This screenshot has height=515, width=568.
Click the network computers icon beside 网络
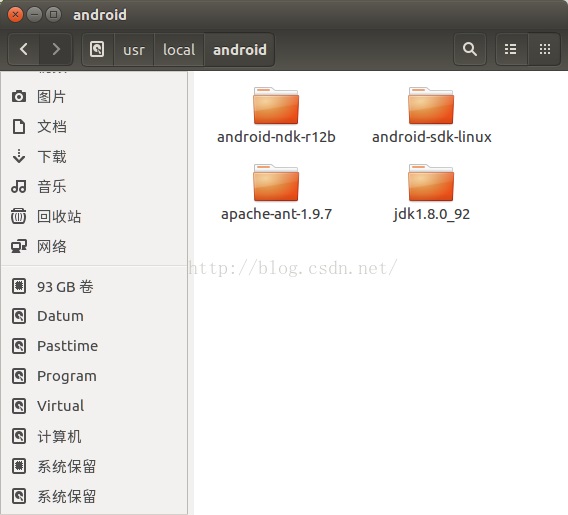coord(19,246)
